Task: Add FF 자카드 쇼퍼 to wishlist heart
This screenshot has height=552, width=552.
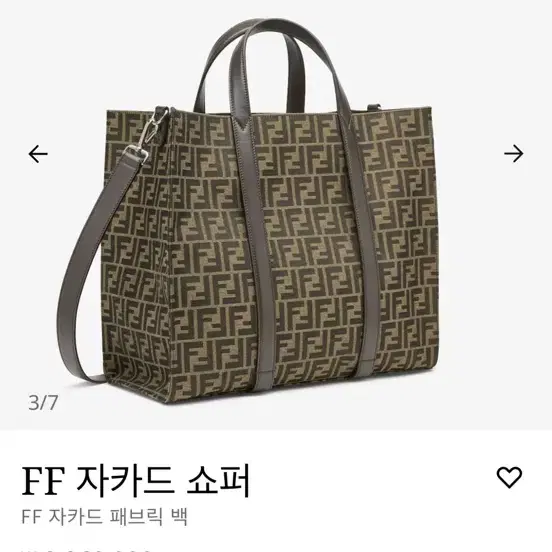Action: tap(509, 478)
